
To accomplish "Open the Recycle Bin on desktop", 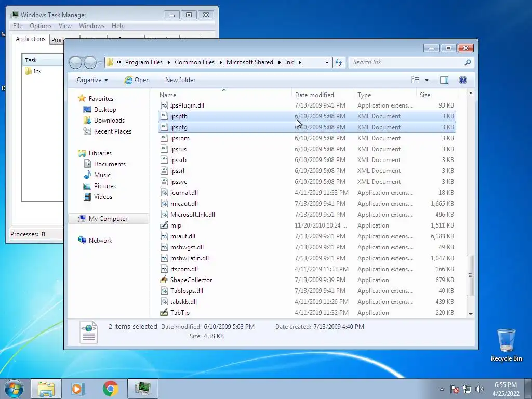I will (x=506, y=345).
